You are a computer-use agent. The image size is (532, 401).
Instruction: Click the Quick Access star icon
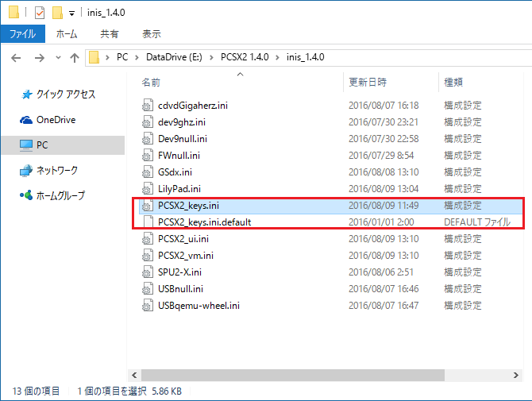(26, 94)
